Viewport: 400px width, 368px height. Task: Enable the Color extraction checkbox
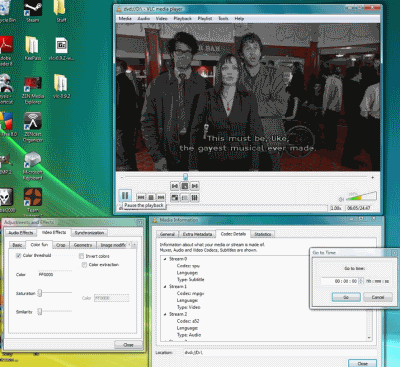84,265
